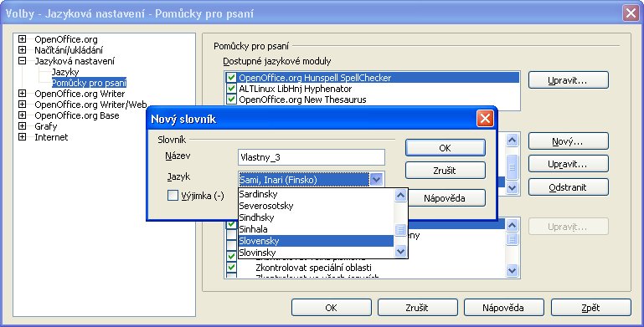Screen dimensions: 644x327
Task: Expand the Internet tree node
Action: 22,137
